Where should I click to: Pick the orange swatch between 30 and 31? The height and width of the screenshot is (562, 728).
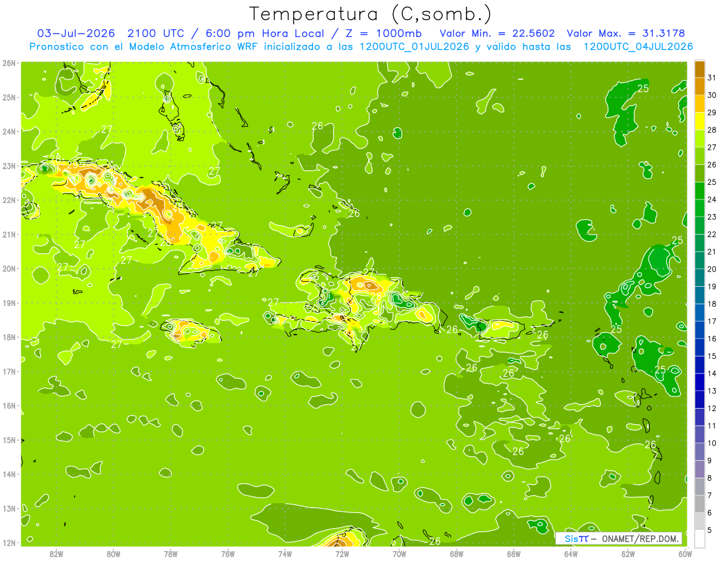click(x=699, y=86)
